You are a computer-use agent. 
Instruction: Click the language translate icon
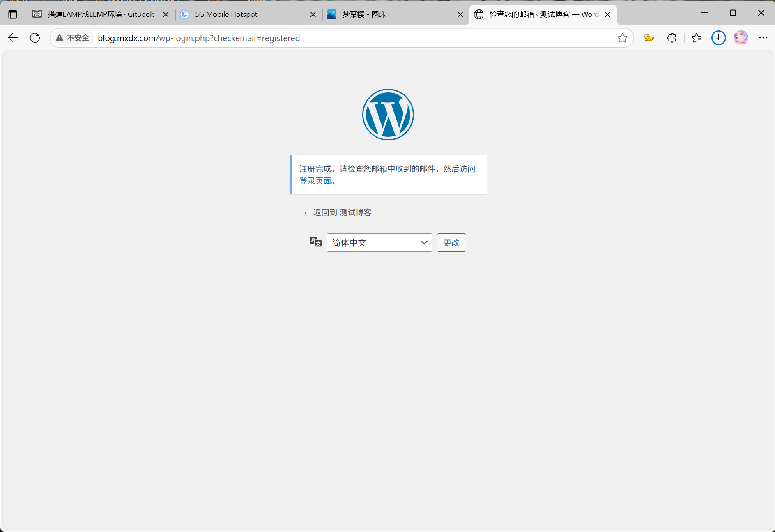(x=315, y=242)
